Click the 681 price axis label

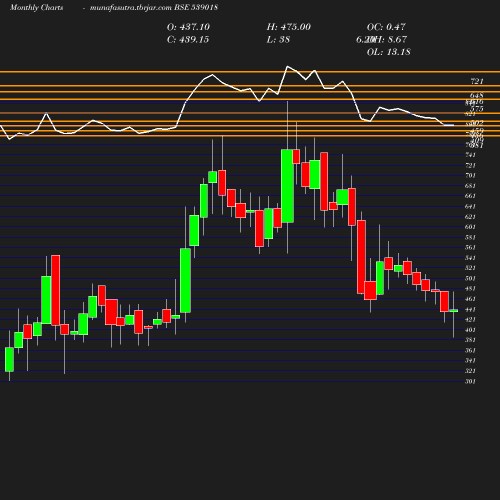(470, 186)
